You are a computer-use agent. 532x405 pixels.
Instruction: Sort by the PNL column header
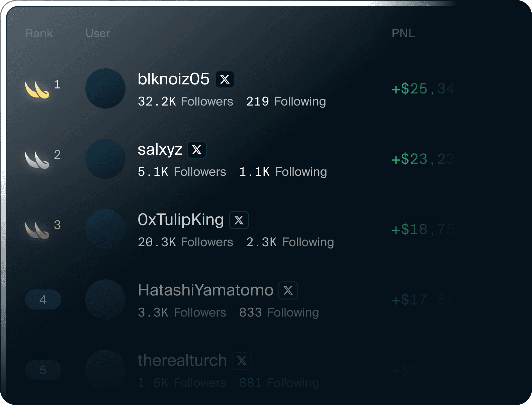(404, 33)
